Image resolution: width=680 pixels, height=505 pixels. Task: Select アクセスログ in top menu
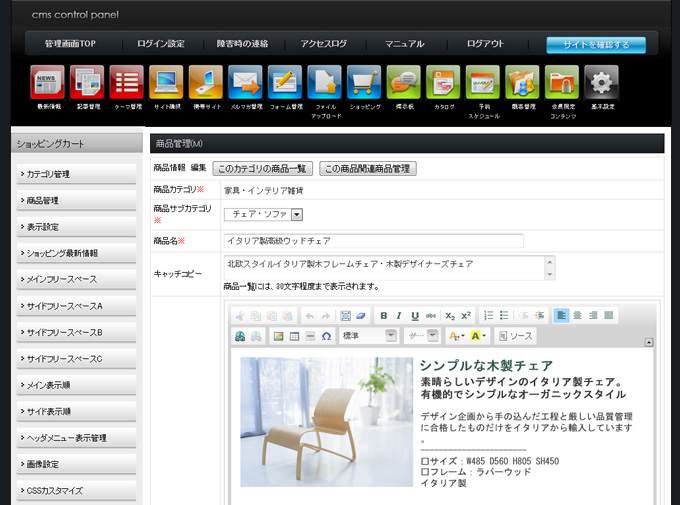323,44
